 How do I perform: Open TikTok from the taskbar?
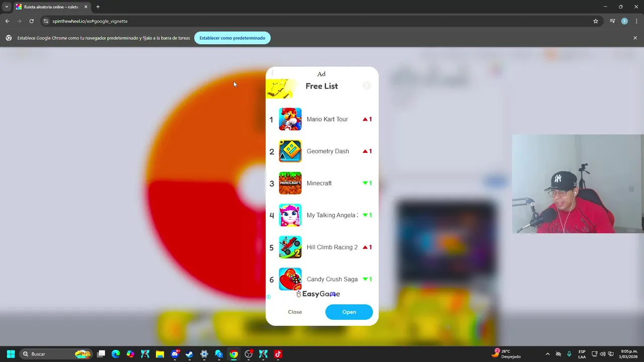tap(278, 354)
